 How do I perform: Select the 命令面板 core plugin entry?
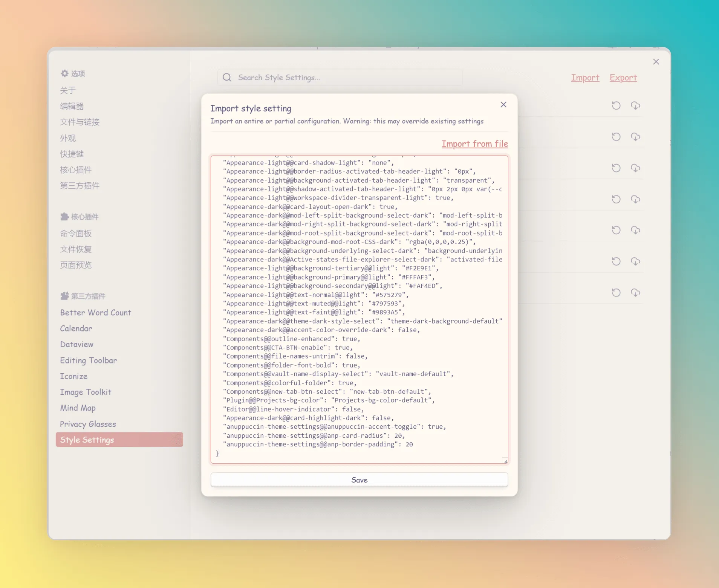tap(76, 234)
